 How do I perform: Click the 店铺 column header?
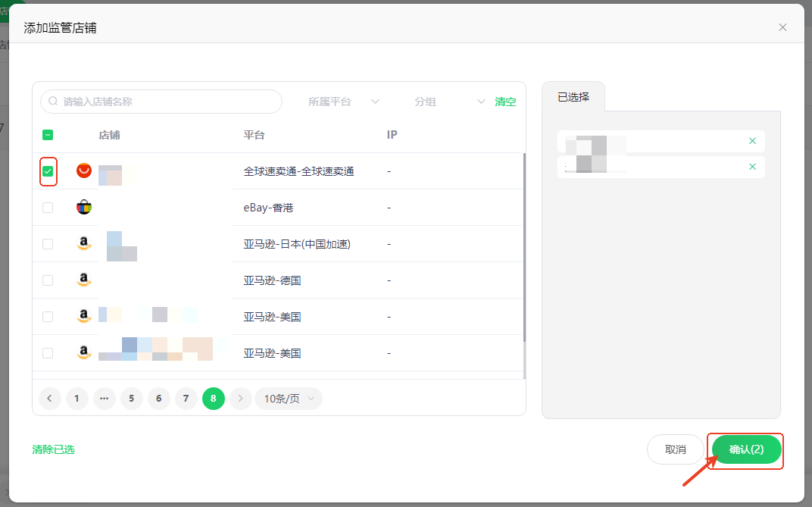pos(109,135)
